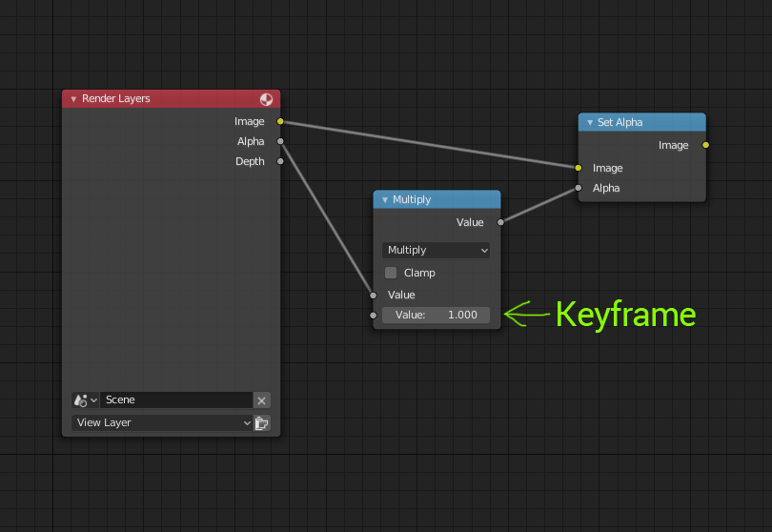
Task: Open the scene browse icon dropdown
Action: click(85, 400)
